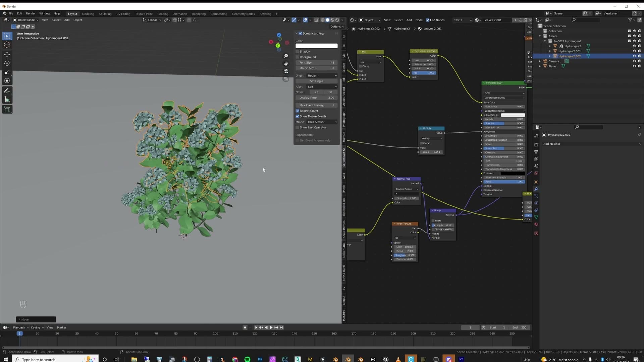Open Origin Region dropdown
This screenshot has width=644, height=362.
pyautogui.click(x=322, y=76)
